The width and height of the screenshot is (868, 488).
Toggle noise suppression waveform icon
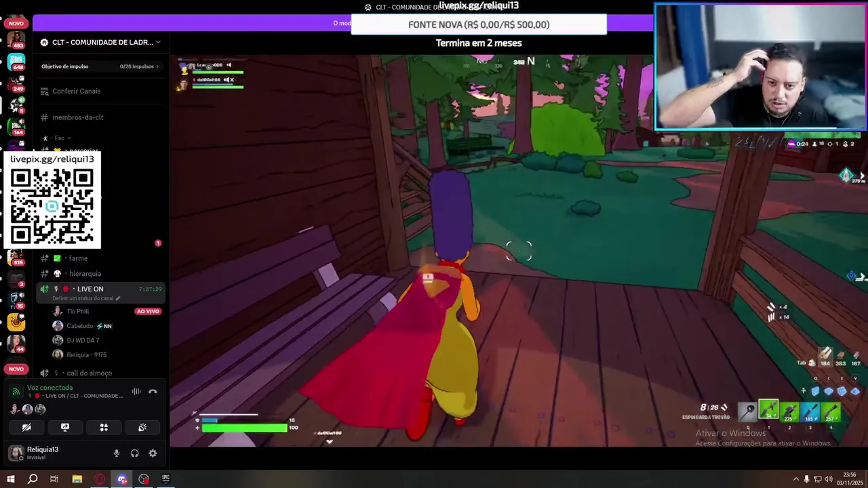pos(136,391)
